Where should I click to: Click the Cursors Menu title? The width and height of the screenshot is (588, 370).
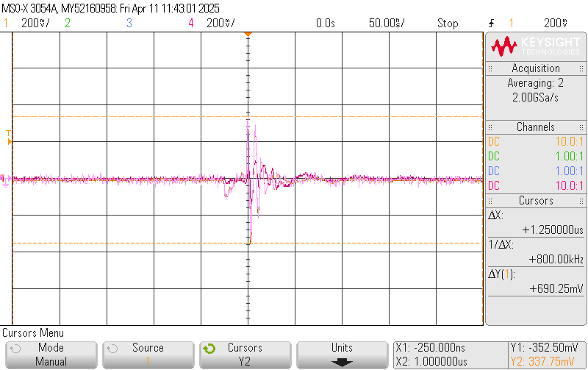tap(33, 333)
